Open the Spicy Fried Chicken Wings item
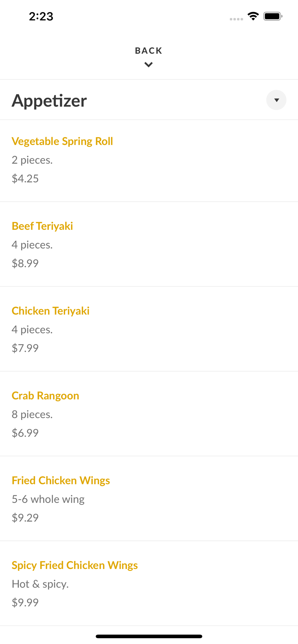 (x=75, y=565)
